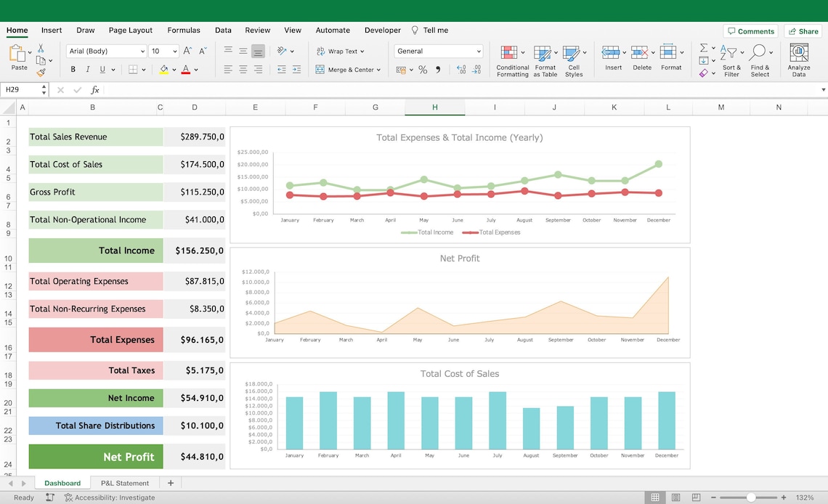Screen dimensions: 828x504
Task: Open the General number format dropdown
Action: coord(478,51)
